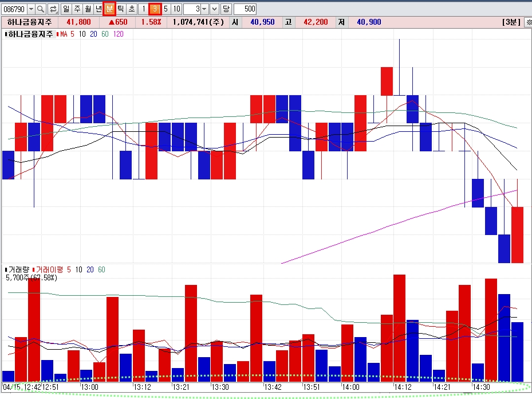This screenshot has width=532, height=399.
Task: Select the 5 minute interval button
Action: coord(166,9)
